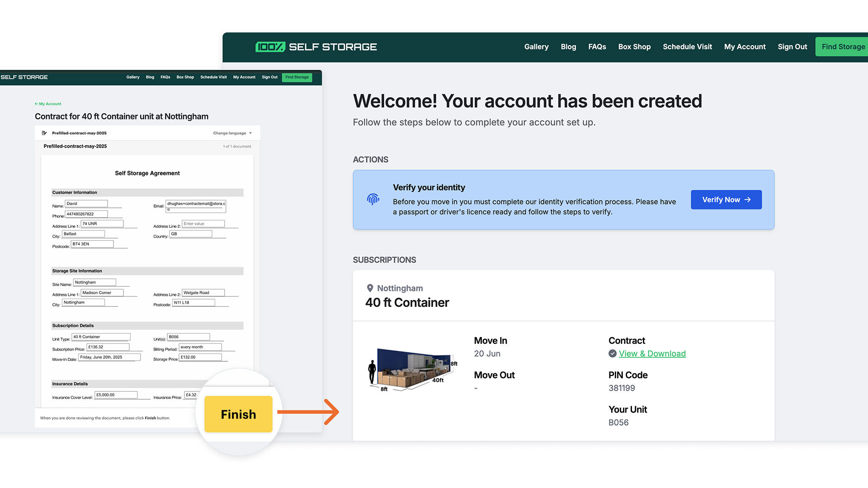Click the contract signed checkmark icon

[613, 354]
